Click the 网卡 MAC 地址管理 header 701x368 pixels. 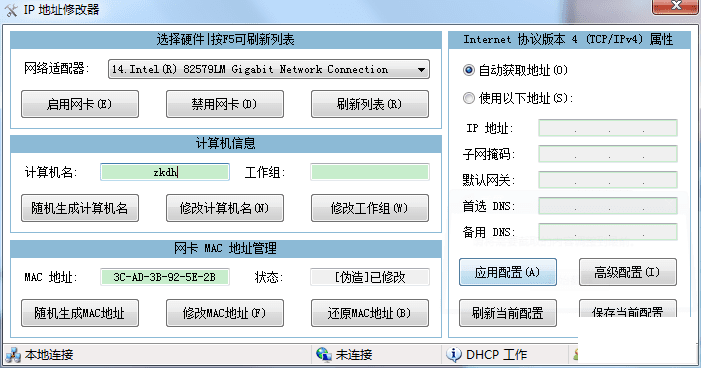225,248
